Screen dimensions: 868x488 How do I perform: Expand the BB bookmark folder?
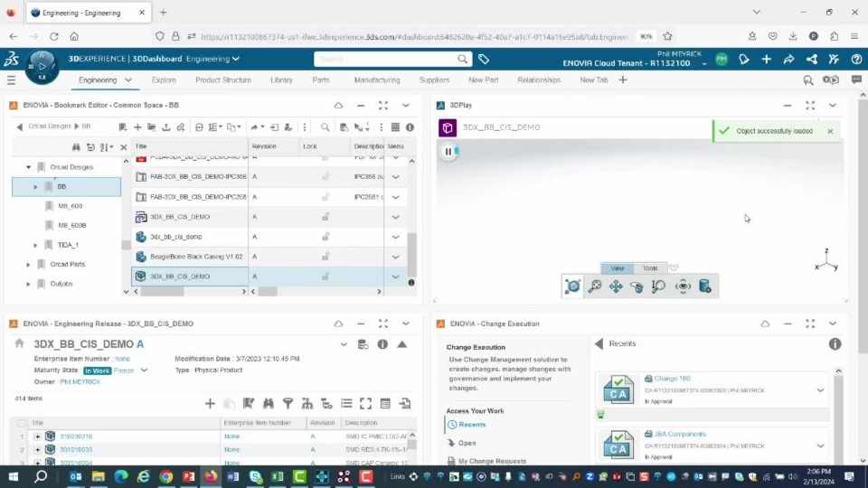(x=35, y=187)
